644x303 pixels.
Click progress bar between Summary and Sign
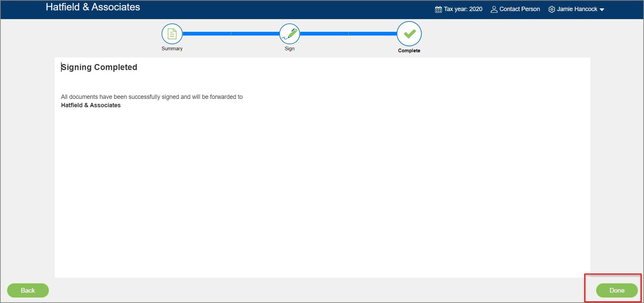[x=231, y=34]
